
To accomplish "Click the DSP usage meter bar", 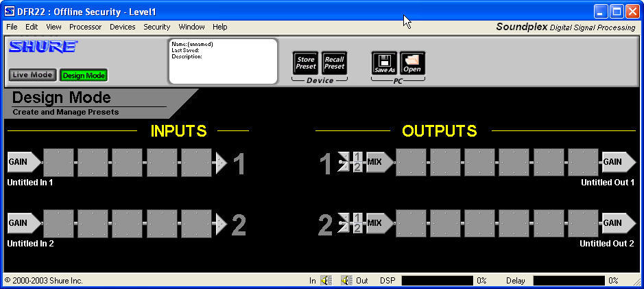I will (x=438, y=281).
